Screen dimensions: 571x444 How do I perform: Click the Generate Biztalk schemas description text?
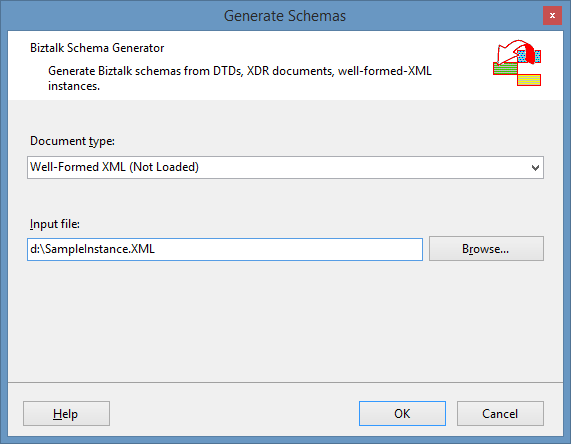click(240, 78)
